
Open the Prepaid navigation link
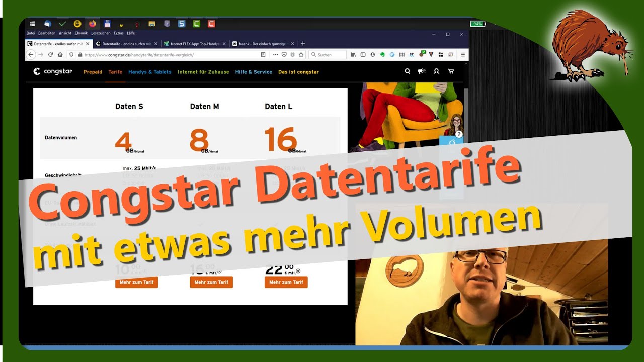[x=93, y=72]
